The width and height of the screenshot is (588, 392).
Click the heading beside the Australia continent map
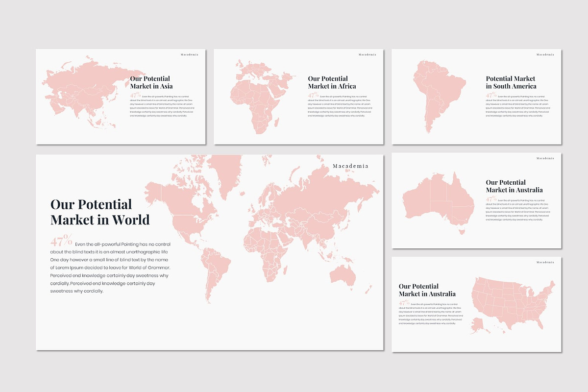(514, 186)
